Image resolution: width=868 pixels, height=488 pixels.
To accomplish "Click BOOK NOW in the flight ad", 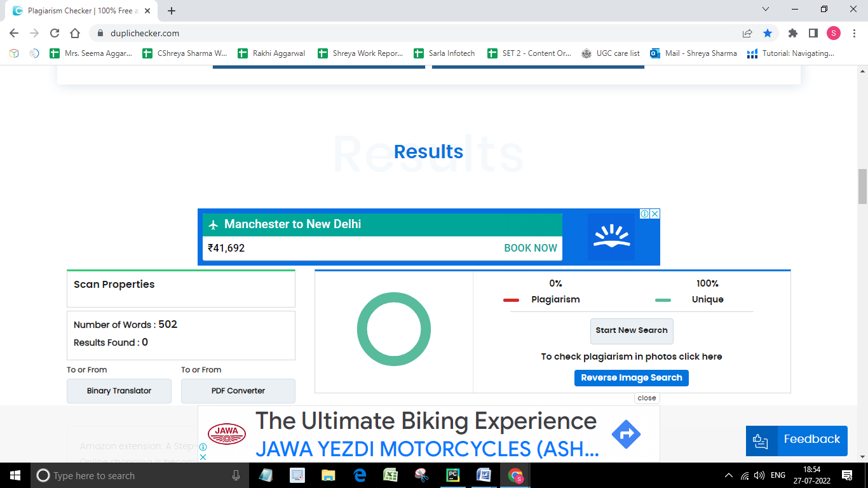I will [531, 248].
